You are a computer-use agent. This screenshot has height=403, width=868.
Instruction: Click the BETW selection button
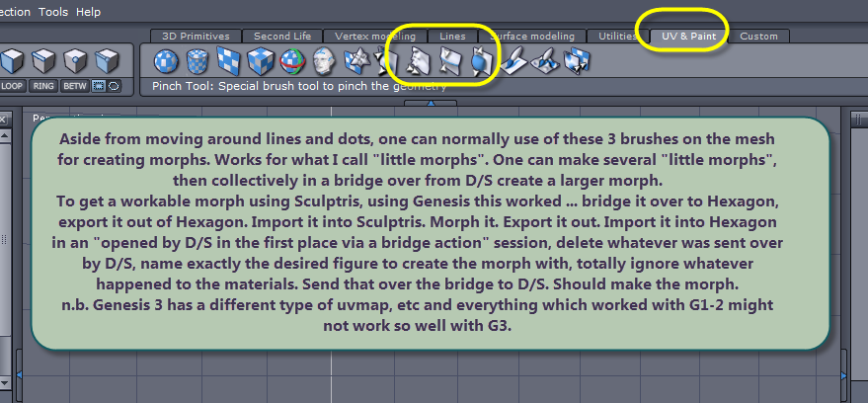[x=75, y=86]
